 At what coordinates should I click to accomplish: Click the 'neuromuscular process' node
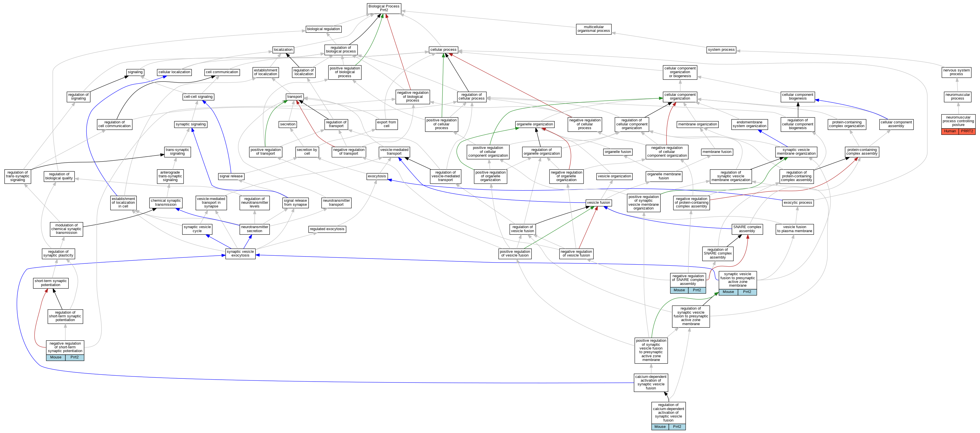click(x=958, y=97)
